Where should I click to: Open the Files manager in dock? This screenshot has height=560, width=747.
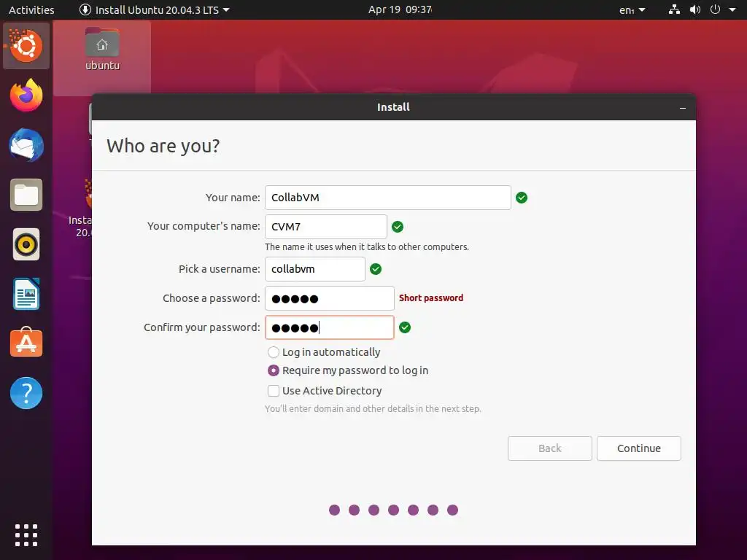(x=26, y=195)
